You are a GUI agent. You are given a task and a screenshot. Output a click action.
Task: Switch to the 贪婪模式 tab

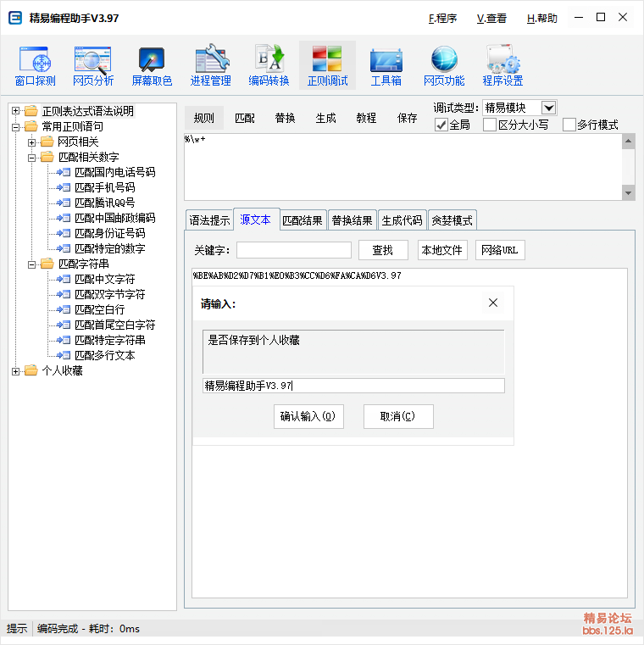tap(452, 220)
